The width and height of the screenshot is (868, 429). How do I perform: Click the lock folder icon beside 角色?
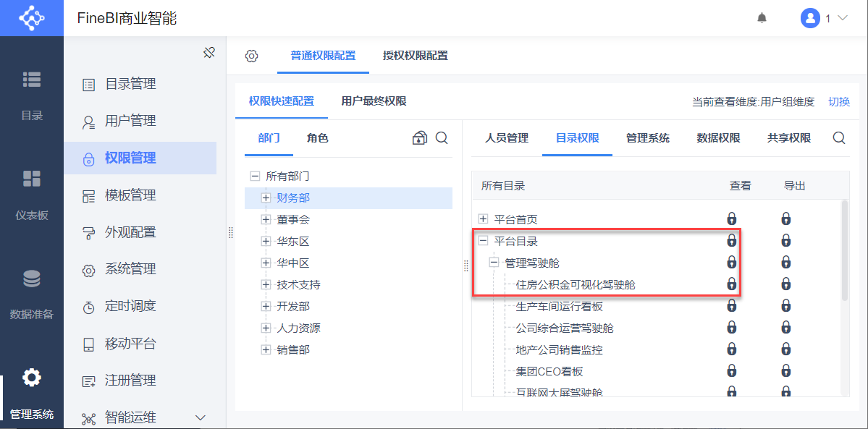pos(419,138)
